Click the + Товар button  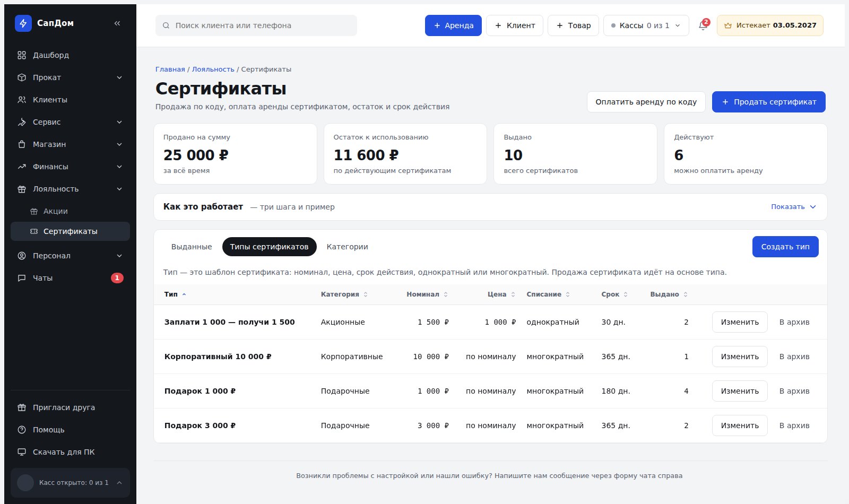click(573, 25)
